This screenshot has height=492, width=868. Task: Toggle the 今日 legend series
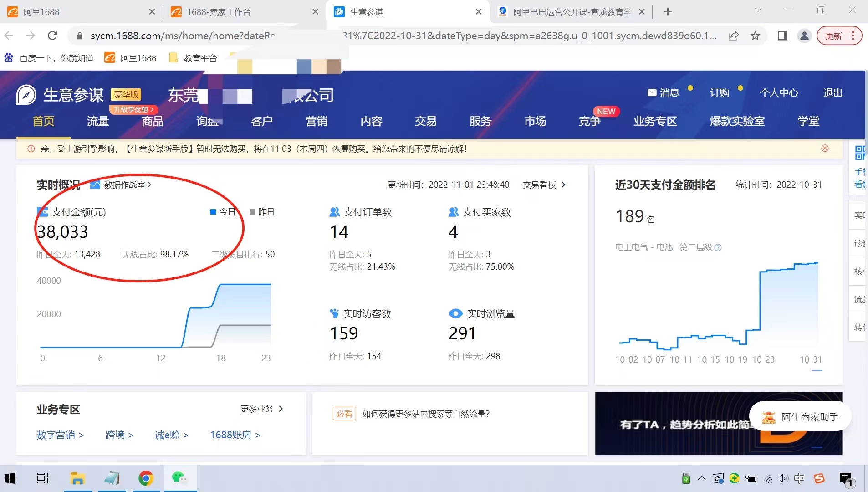223,212
